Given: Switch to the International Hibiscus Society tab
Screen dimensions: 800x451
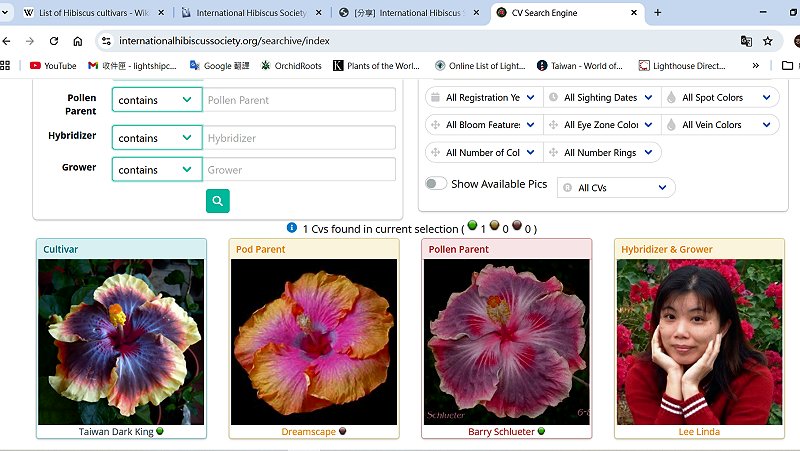Looking at the screenshot, I should pyautogui.click(x=251, y=13).
